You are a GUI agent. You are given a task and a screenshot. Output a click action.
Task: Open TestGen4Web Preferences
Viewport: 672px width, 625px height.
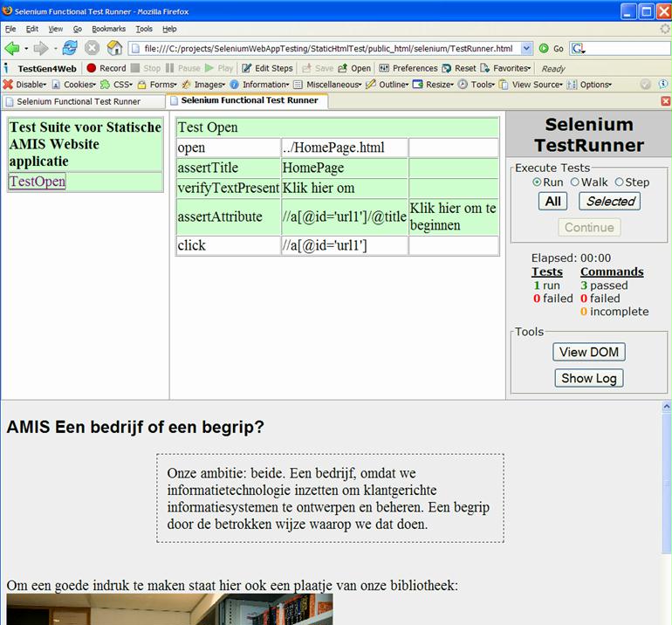pyautogui.click(x=408, y=68)
